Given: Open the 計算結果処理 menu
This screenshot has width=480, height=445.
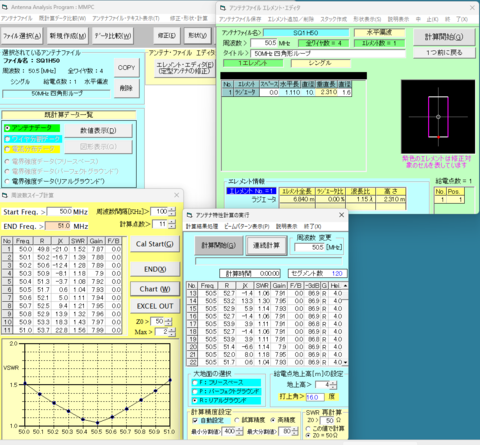Looking at the screenshot, I should 202,226.
